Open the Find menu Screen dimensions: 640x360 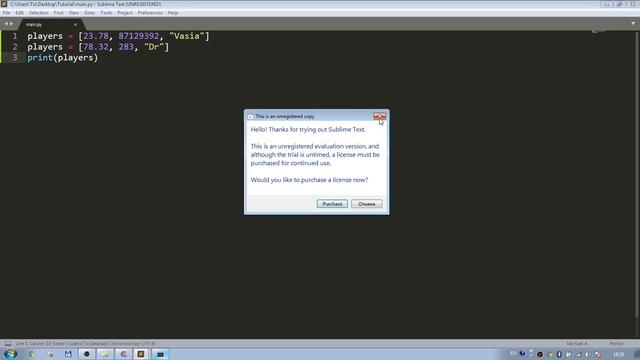tap(58, 13)
